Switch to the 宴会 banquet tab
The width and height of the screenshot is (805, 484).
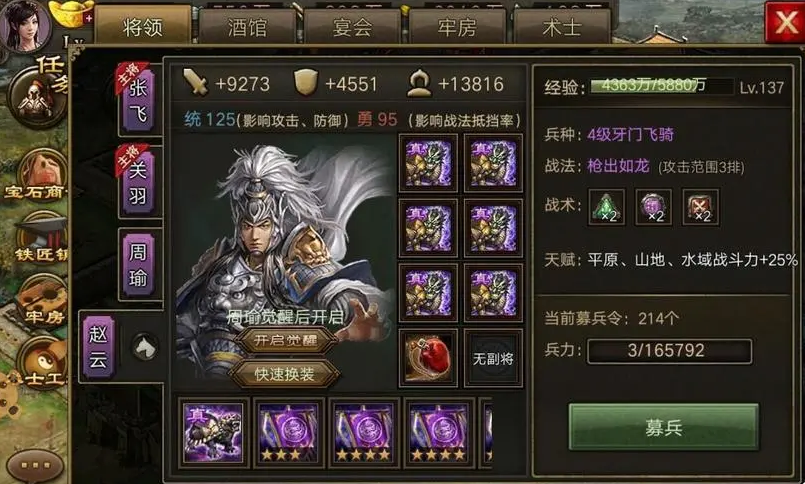(x=352, y=27)
